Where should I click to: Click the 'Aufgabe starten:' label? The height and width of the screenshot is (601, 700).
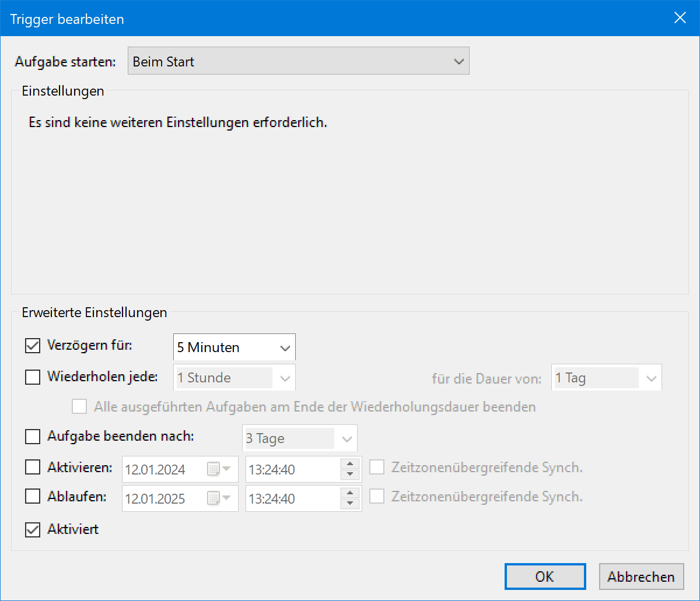tap(66, 62)
